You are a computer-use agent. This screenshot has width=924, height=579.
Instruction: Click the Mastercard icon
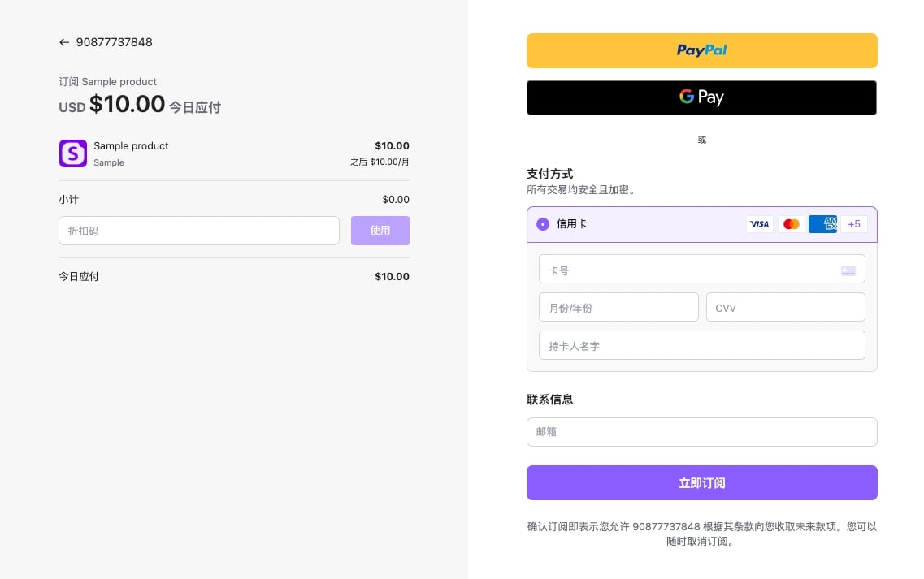pos(792,224)
